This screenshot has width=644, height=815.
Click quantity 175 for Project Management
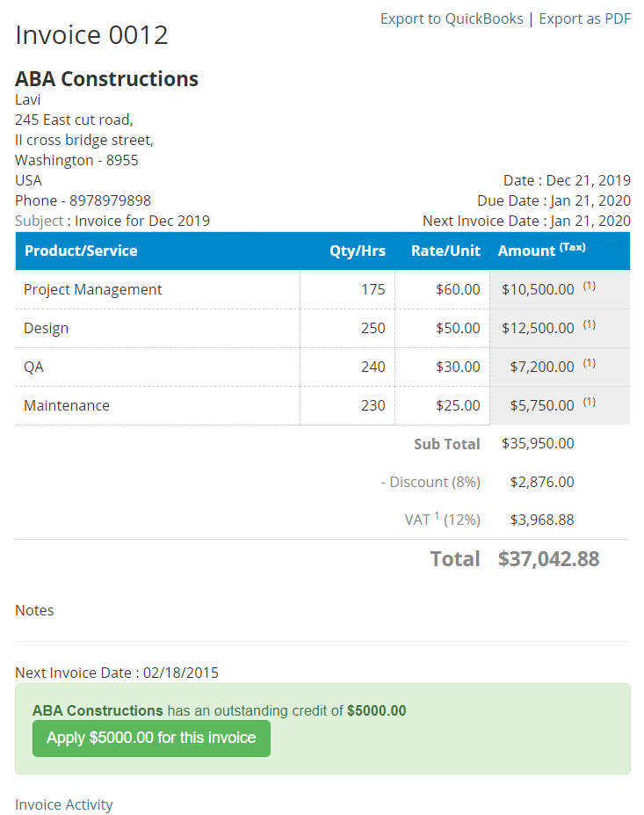point(373,289)
